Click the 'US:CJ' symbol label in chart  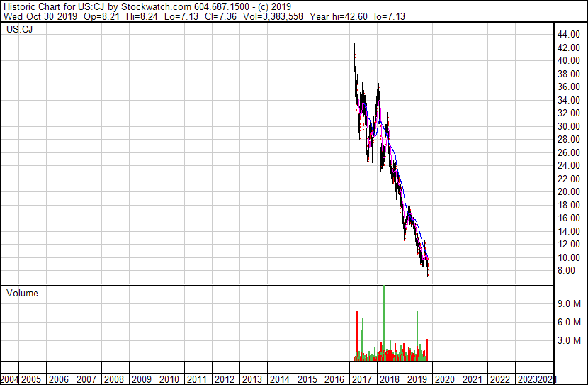pos(20,29)
